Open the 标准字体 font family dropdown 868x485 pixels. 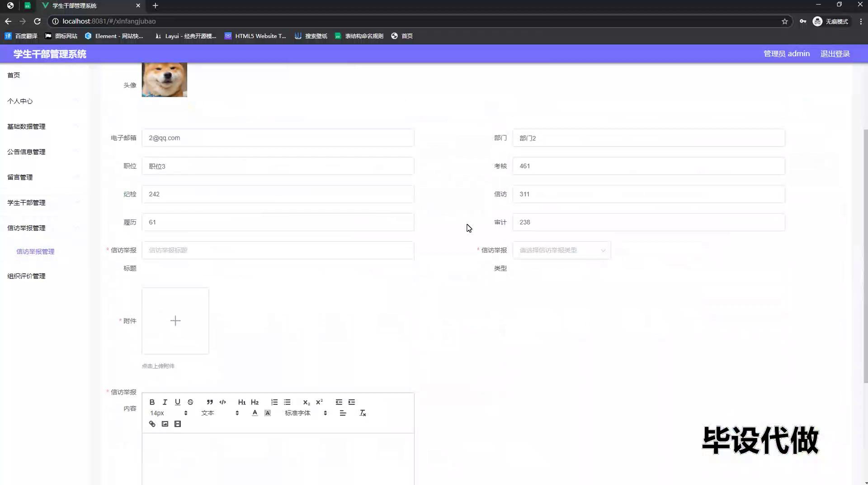click(x=306, y=413)
